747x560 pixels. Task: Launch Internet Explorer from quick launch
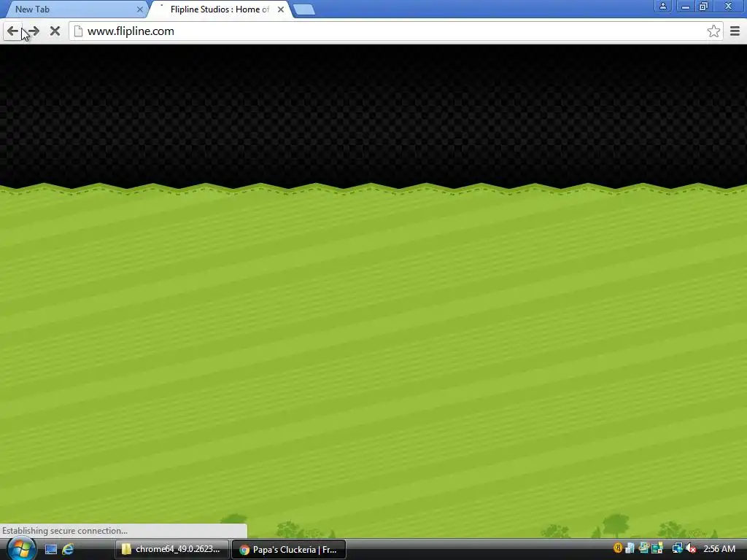68,549
